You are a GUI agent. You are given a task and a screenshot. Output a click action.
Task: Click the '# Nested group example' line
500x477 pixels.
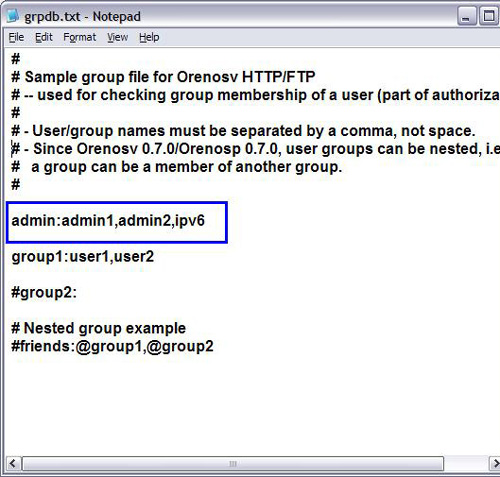(x=98, y=328)
